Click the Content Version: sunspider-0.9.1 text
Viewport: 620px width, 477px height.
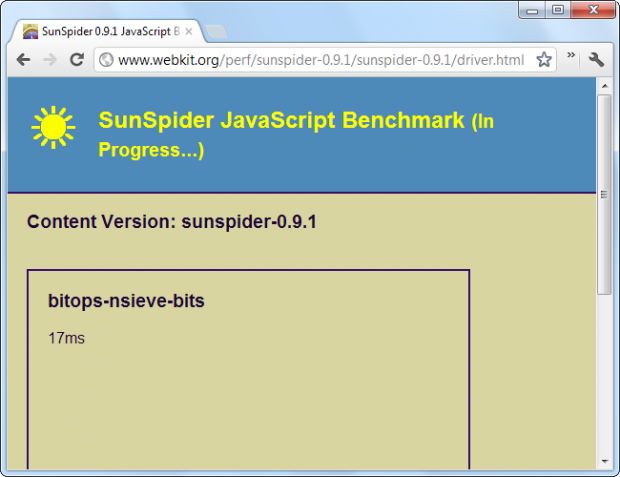[x=172, y=221]
